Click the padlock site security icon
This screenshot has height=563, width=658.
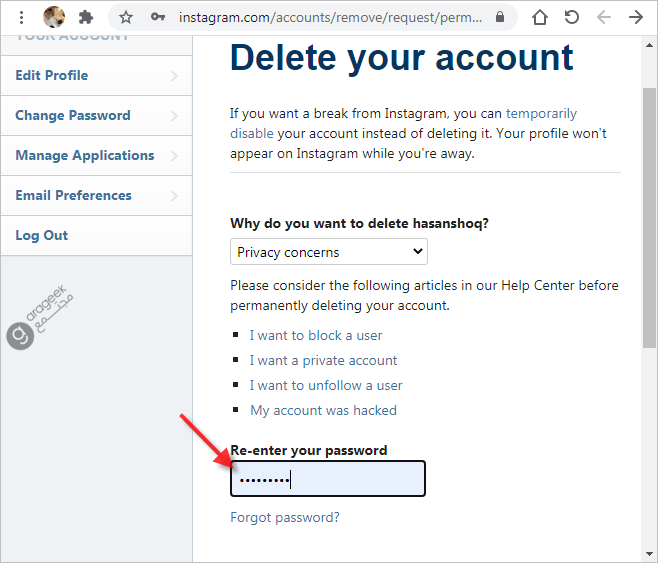point(499,17)
